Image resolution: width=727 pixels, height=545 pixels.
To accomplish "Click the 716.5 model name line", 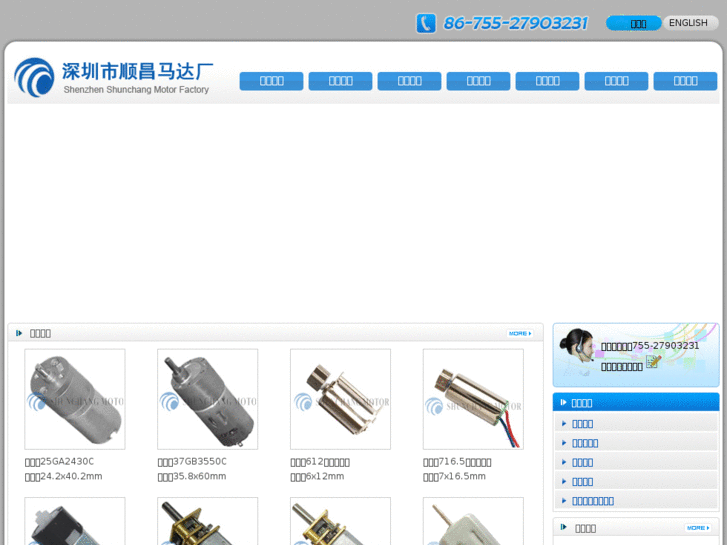I will 457,462.
